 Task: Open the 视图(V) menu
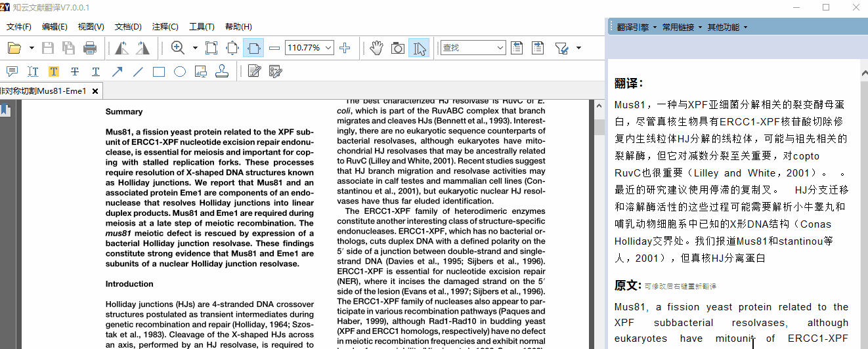click(91, 27)
